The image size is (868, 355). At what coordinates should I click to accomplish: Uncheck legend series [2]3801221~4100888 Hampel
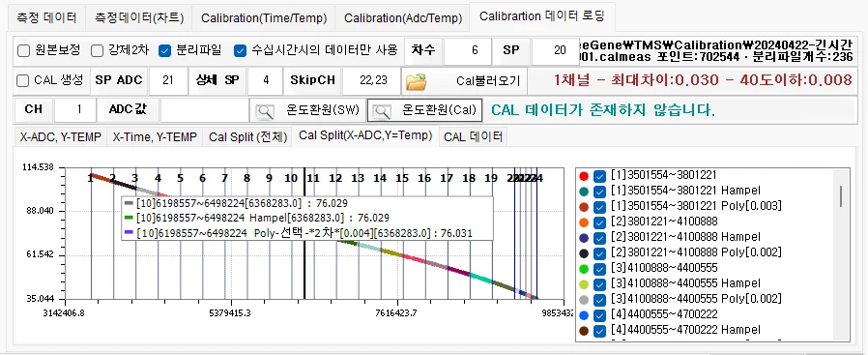click(x=599, y=238)
